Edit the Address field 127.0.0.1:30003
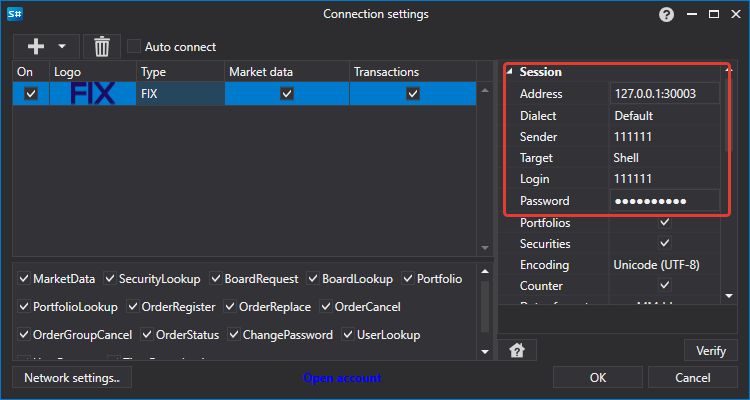Image resolution: width=750 pixels, height=400 pixels. 665,94
